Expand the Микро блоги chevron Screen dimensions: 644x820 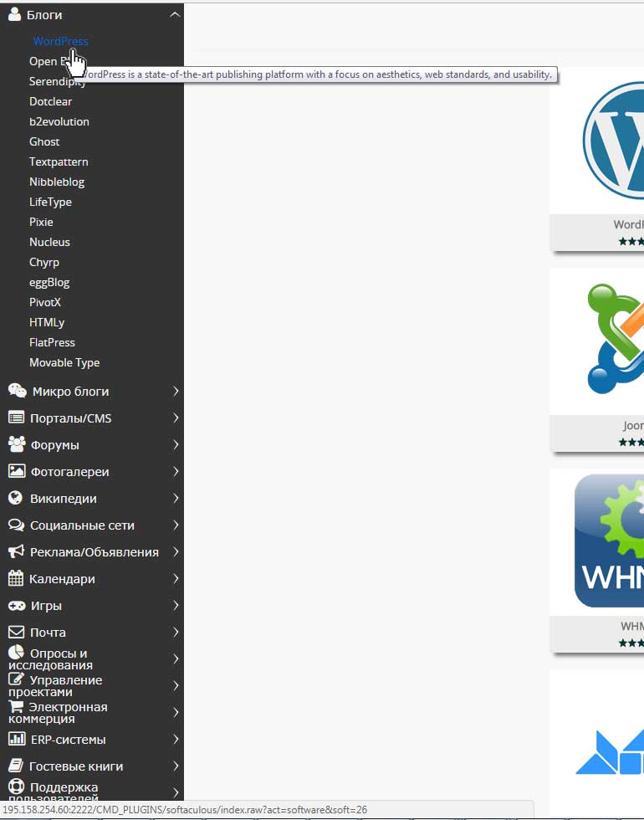(176, 392)
